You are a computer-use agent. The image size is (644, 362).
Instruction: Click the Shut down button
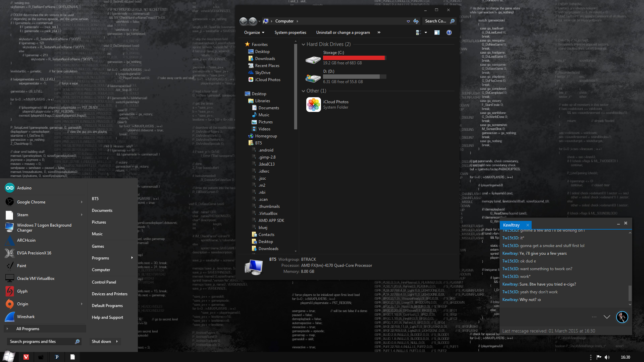point(101,342)
